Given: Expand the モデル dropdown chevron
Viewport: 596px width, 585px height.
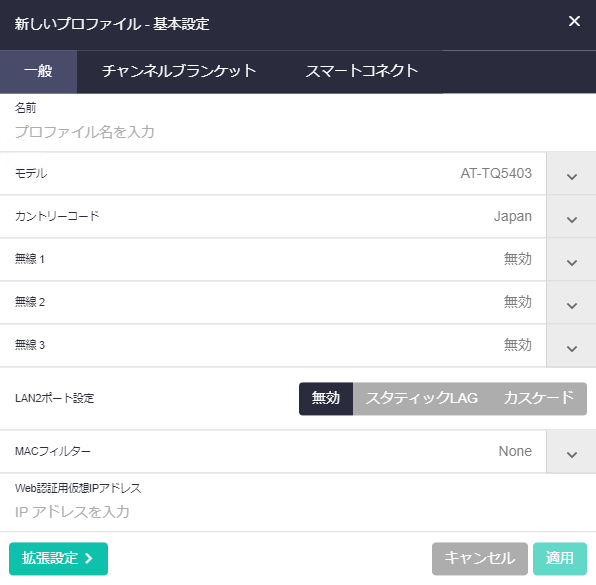Looking at the screenshot, I should [571, 174].
